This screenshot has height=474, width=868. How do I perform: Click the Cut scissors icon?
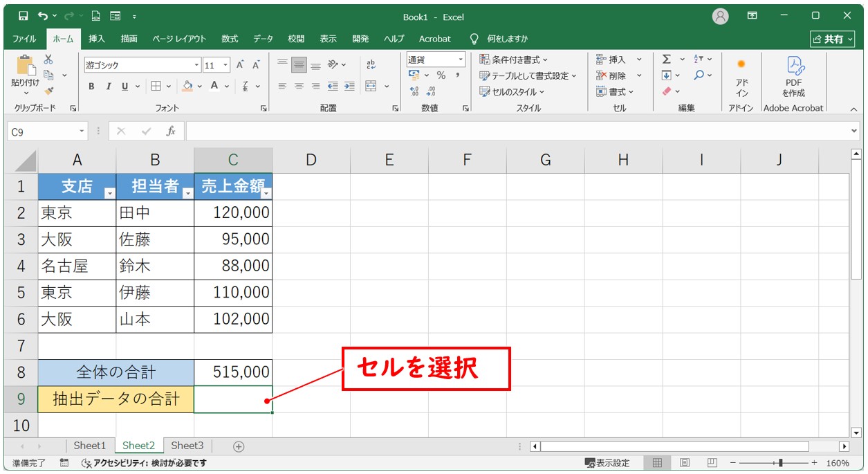pyautogui.click(x=48, y=60)
